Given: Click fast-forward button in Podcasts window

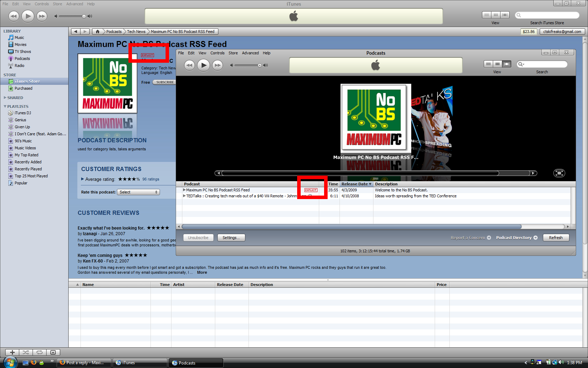Looking at the screenshot, I should click(x=218, y=65).
